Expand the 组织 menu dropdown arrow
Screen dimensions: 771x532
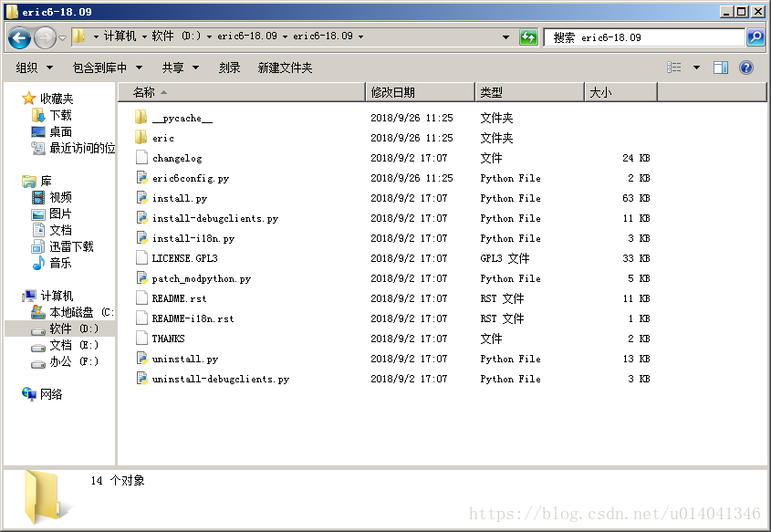(49, 68)
